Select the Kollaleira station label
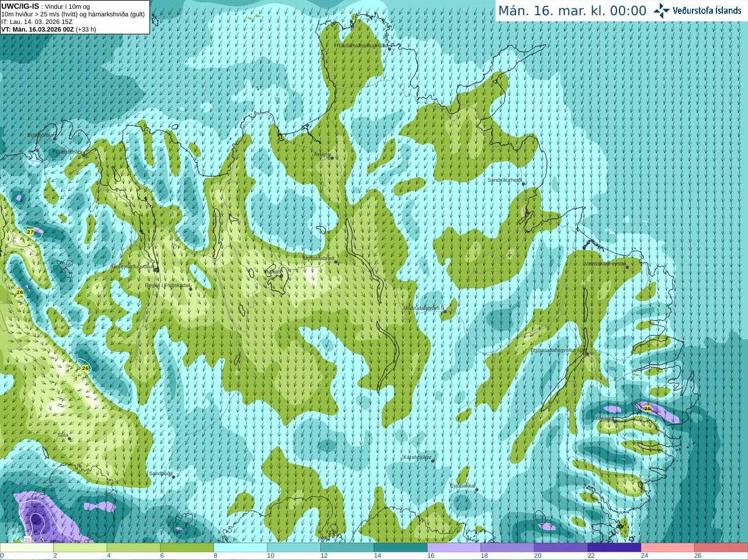The width and height of the screenshot is (748, 560). click(x=604, y=418)
